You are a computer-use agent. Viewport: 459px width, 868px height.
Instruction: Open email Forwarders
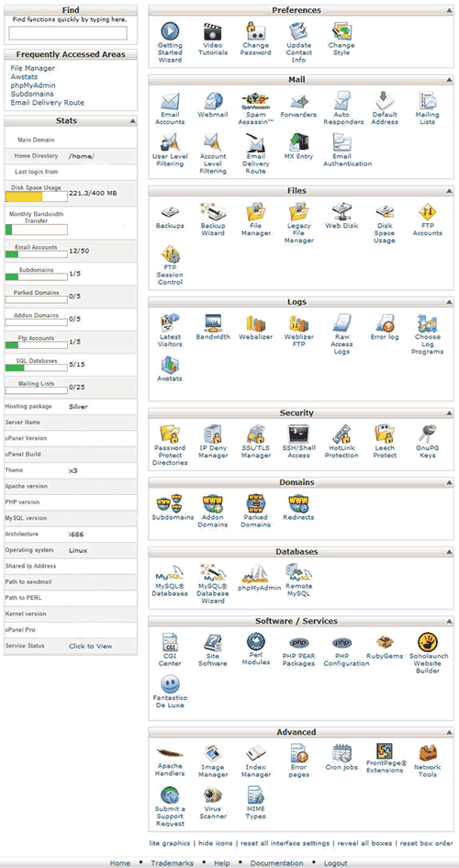point(298,106)
